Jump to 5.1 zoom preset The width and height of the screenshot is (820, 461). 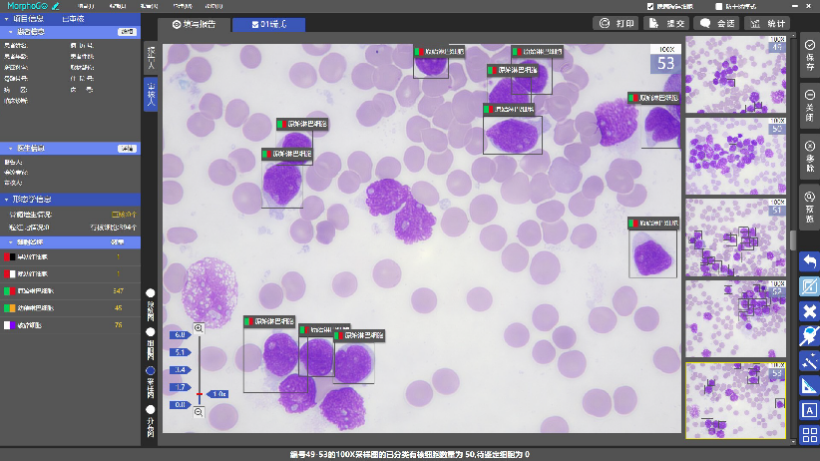point(180,352)
